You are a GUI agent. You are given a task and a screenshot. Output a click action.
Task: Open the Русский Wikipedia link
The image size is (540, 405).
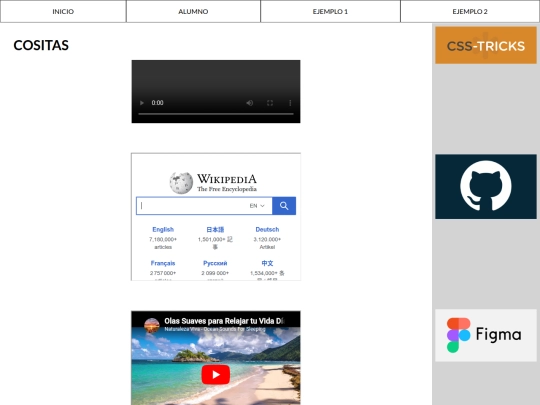215,263
